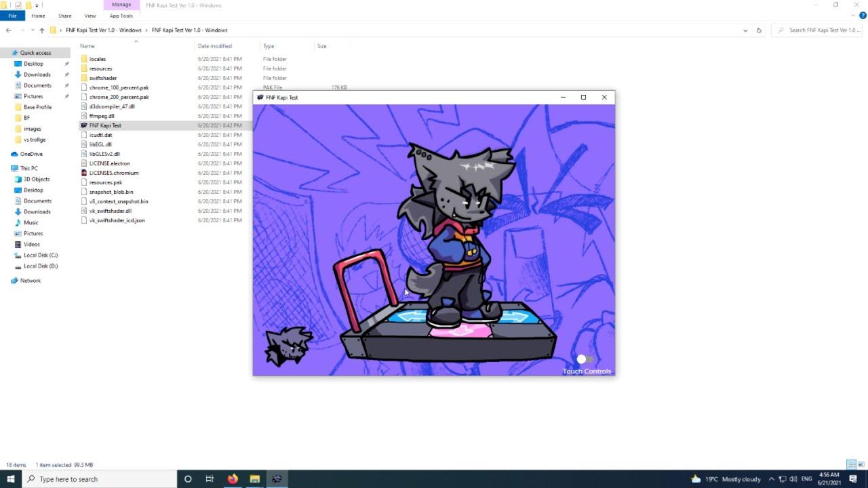Open 3D Objects under This PC
Image resolution: width=868 pixels, height=488 pixels.
click(37, 179)
